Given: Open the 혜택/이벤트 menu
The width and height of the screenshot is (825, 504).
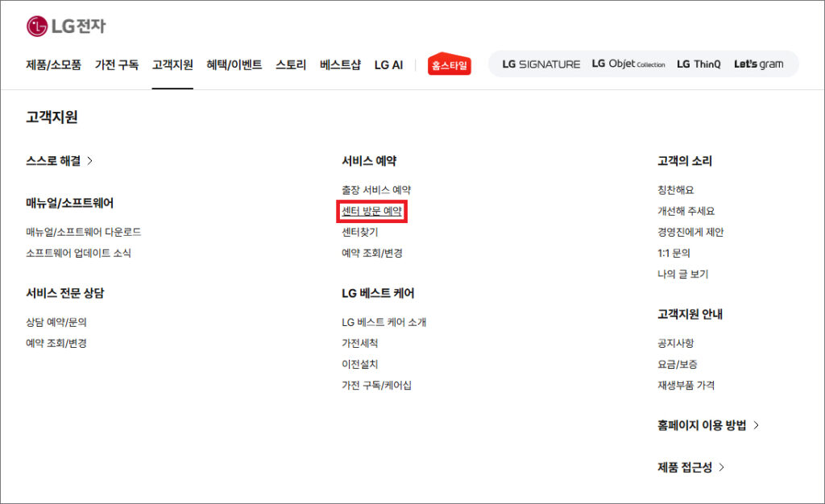Looking at the screenshot, I should [234, 65].
